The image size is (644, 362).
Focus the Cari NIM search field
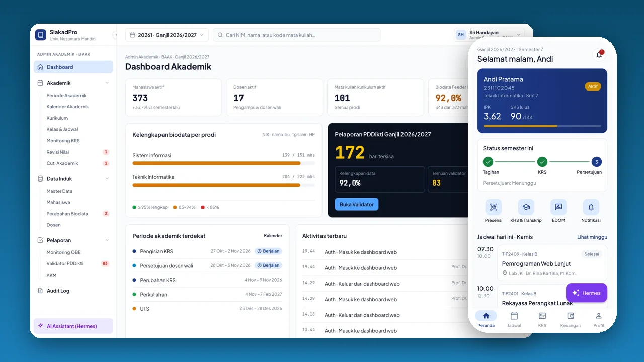coord(297,35)
